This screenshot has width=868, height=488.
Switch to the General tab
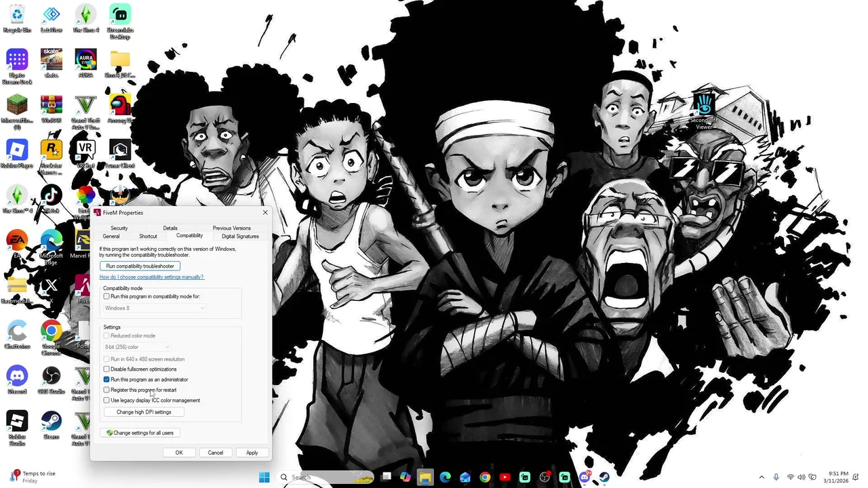(x=111, y=237)
